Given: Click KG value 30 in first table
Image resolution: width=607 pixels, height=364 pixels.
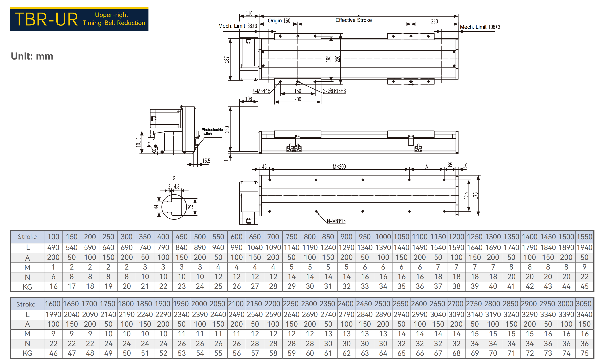Looking at the screenshot, I should pos(310,286).
